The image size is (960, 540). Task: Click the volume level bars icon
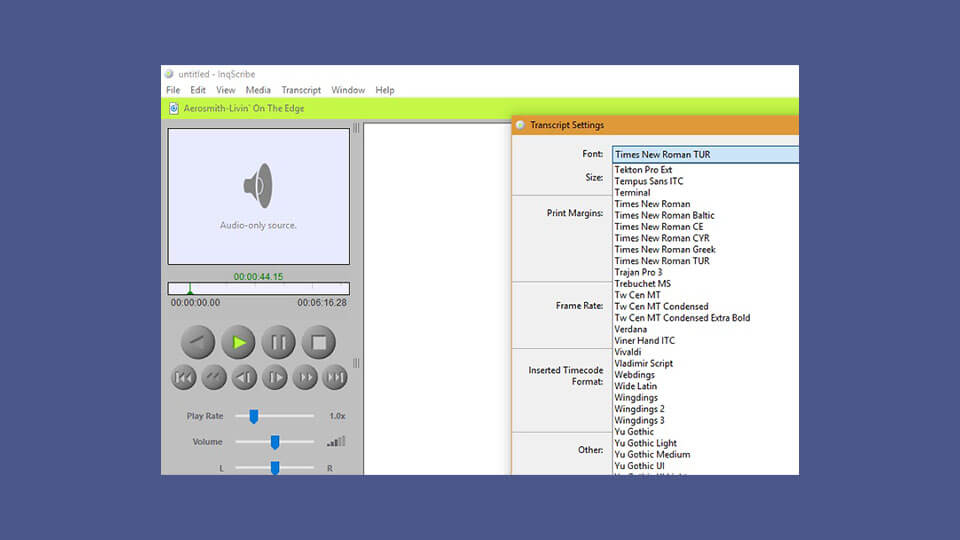[336, 441]
